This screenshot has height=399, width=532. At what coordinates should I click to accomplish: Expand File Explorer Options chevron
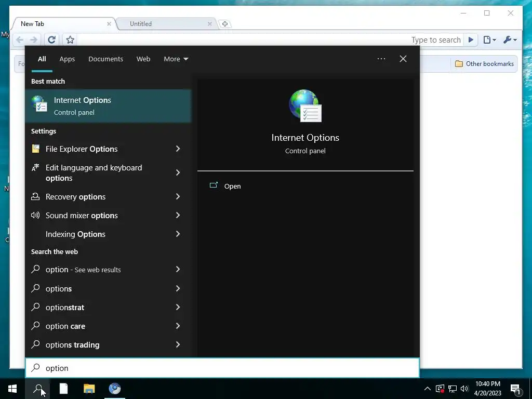(178, 149)
